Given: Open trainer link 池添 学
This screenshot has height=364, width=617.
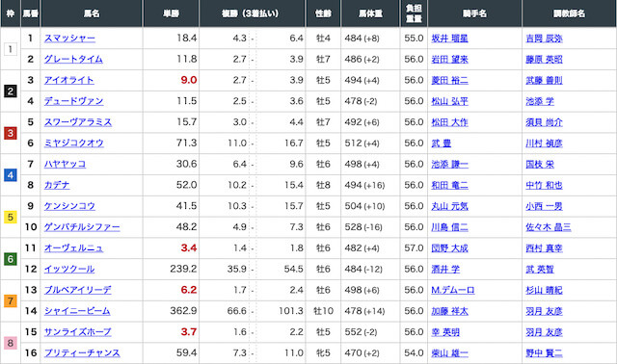Looking at the screenshot, I should [540, 101].
